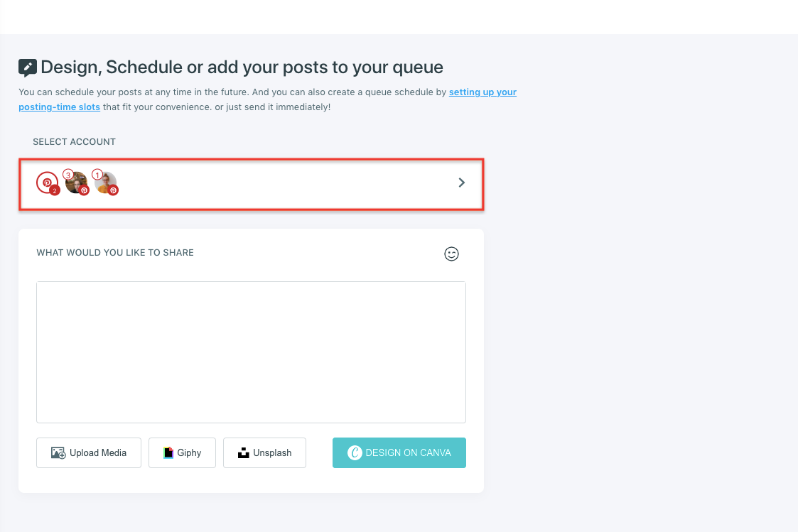Screen dimensions: 798x532
Task: Click the Giphy button
Action: pyautogui.click(x=182, y=452)
